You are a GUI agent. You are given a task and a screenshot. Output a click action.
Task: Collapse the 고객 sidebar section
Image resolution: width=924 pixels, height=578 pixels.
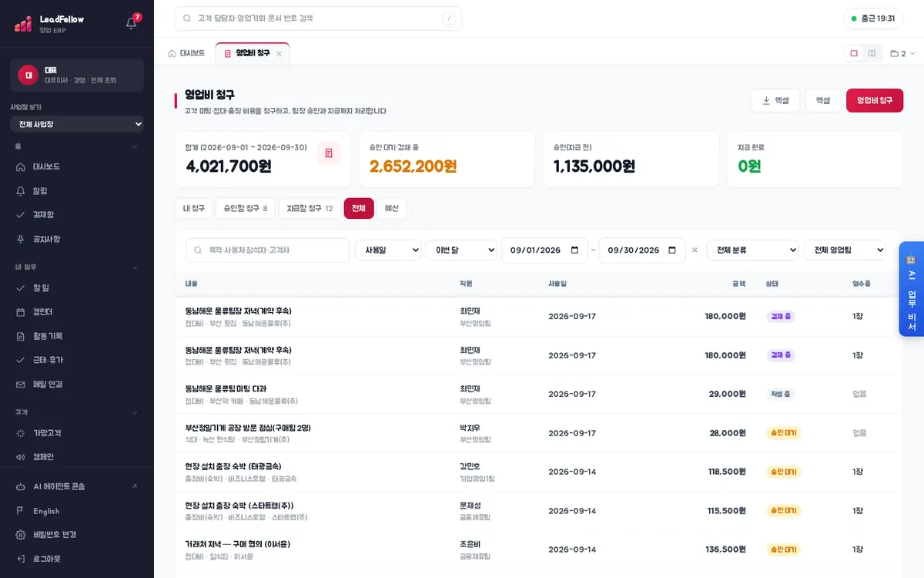pos(135,413)
